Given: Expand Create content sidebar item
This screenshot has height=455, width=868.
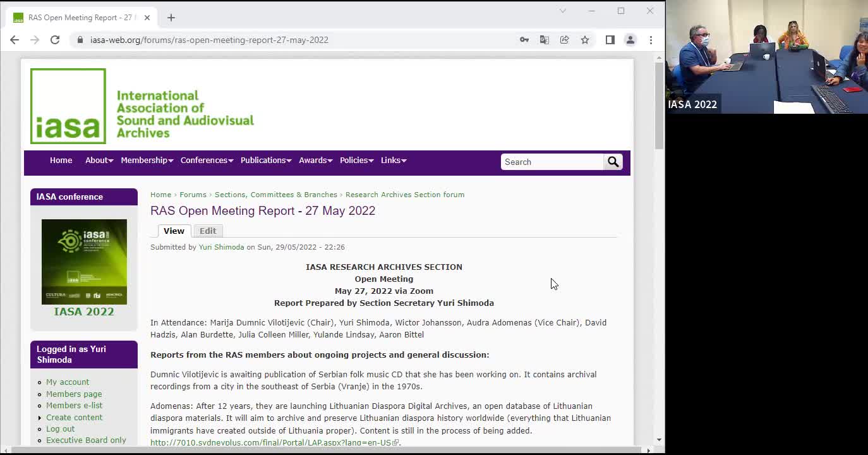Looking at the screenshot, I should pos(74,417).
